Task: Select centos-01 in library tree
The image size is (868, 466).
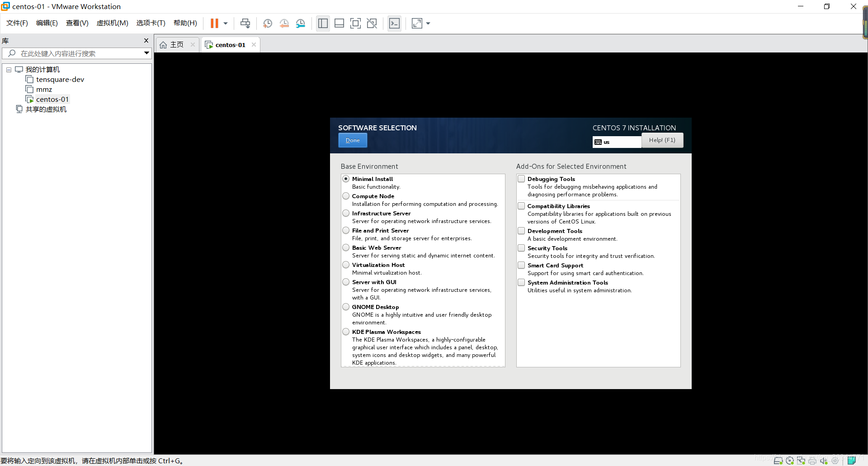Action: [x=52, y=100]
